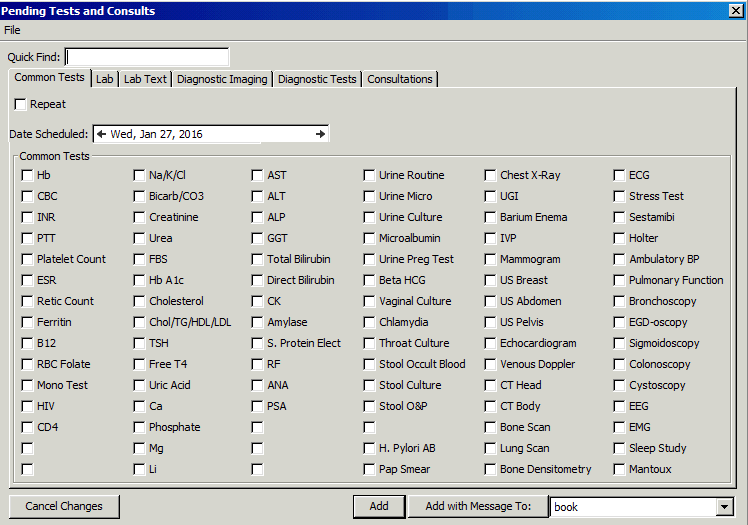This screenshot has height=525, width=748.
Task: Switch to the Lab Text tab
Action: [x=145, y=79]
